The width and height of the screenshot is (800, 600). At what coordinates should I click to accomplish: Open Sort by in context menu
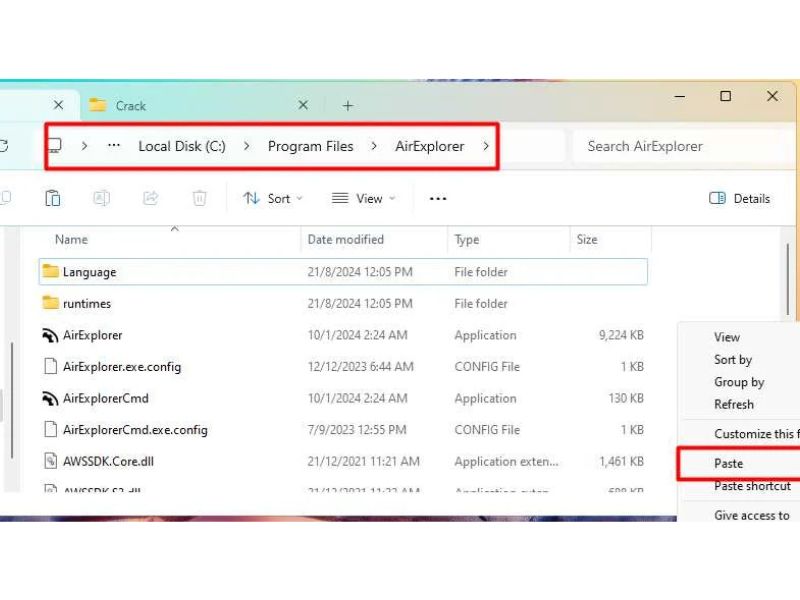[733, 360]
